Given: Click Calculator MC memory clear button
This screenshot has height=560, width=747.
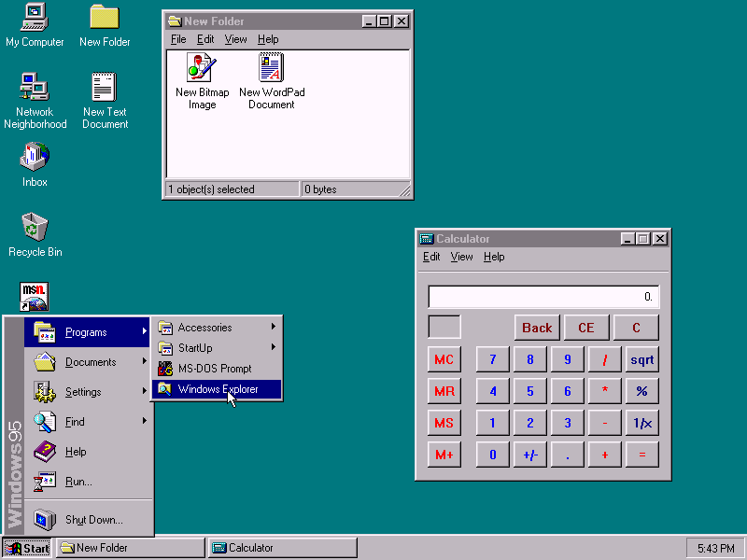Looking at the screenshot, I should click(x=444, y=359).
